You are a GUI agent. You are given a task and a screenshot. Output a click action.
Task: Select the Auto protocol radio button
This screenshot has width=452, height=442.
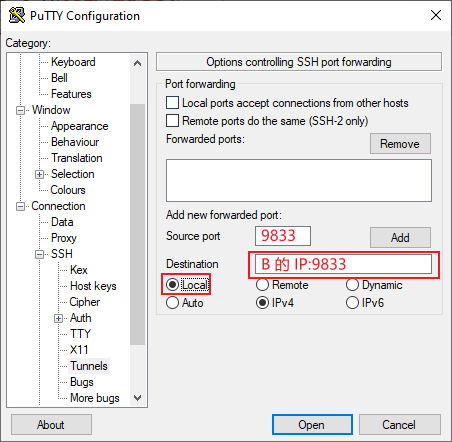(172, 303)
